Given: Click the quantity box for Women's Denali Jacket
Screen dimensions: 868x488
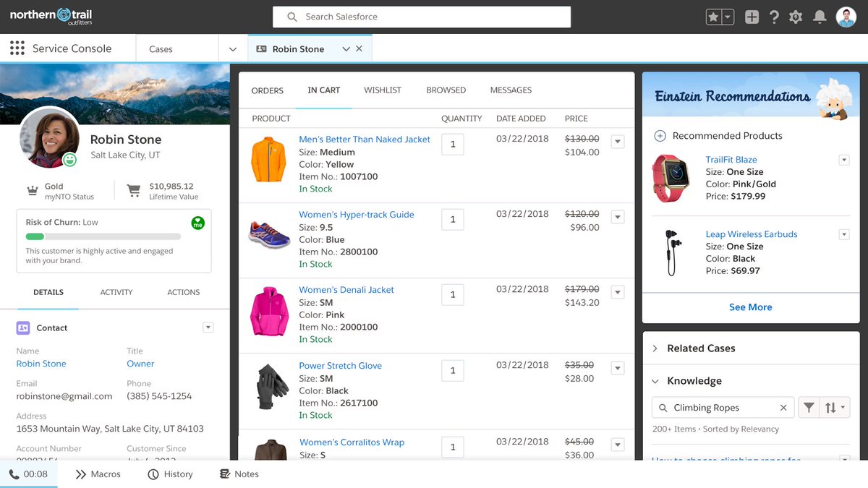Looking at the screenshot, I should (x=453, y=294).
